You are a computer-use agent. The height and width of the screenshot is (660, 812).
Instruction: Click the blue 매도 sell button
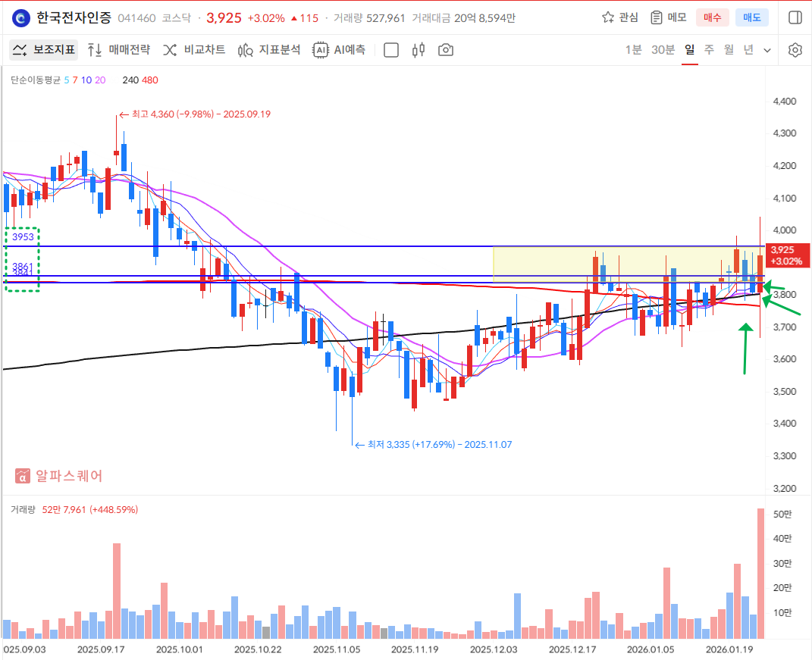[751, 17]
